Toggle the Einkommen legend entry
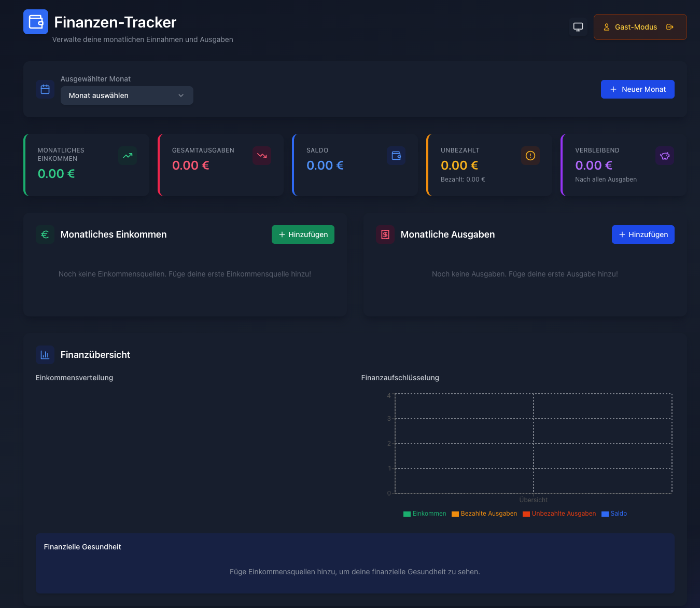The image size is (700, 608). pyautogui.click(x=425, y=514)
